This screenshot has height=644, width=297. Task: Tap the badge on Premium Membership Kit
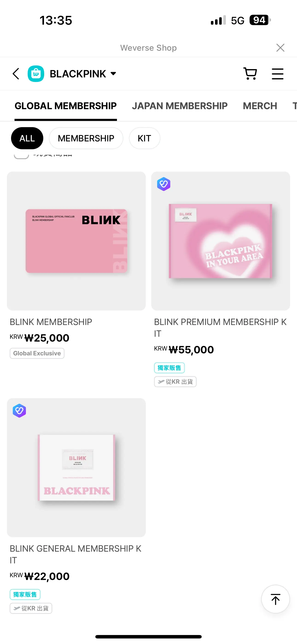point(164,184)
